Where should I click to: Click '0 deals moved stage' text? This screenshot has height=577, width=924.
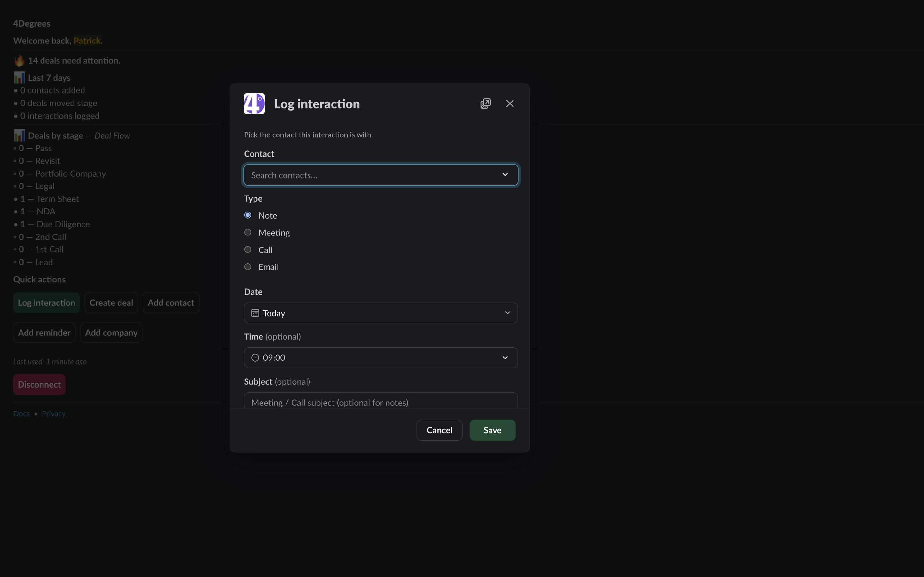[59, 103]
